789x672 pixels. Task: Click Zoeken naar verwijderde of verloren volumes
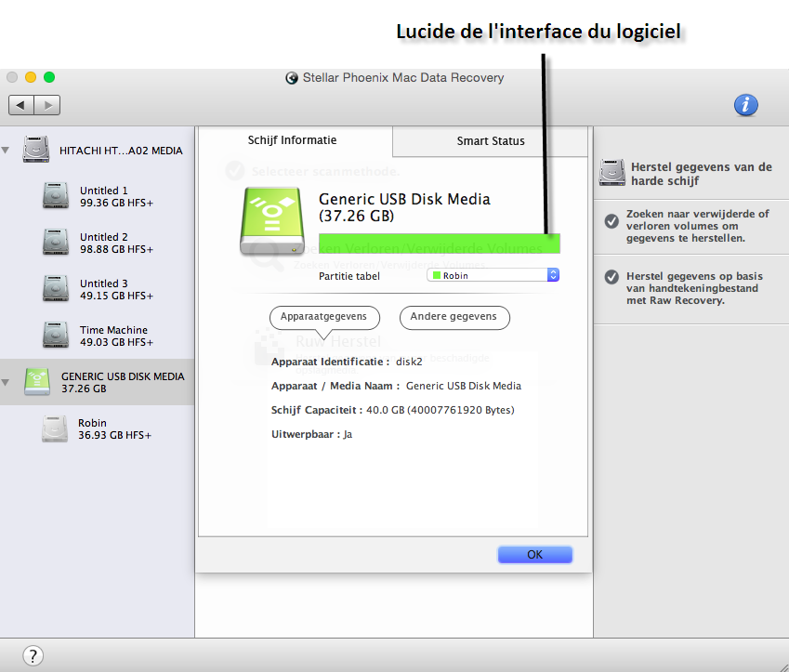point(697,226)
